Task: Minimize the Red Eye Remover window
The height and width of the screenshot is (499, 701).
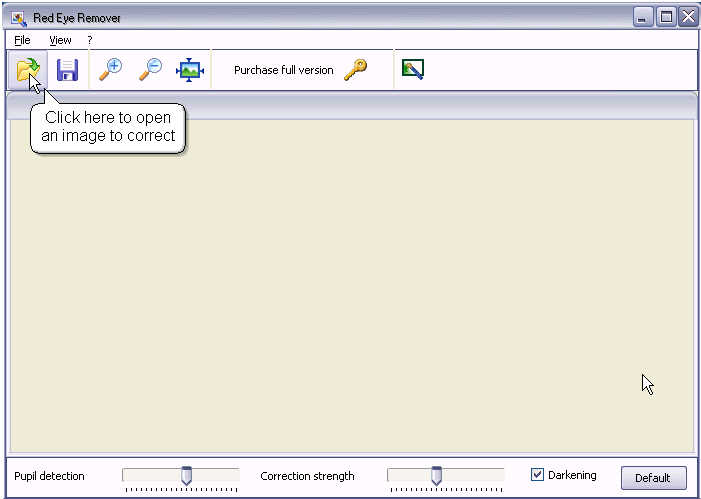Action: pyautogui.click(x=643, y=18)
